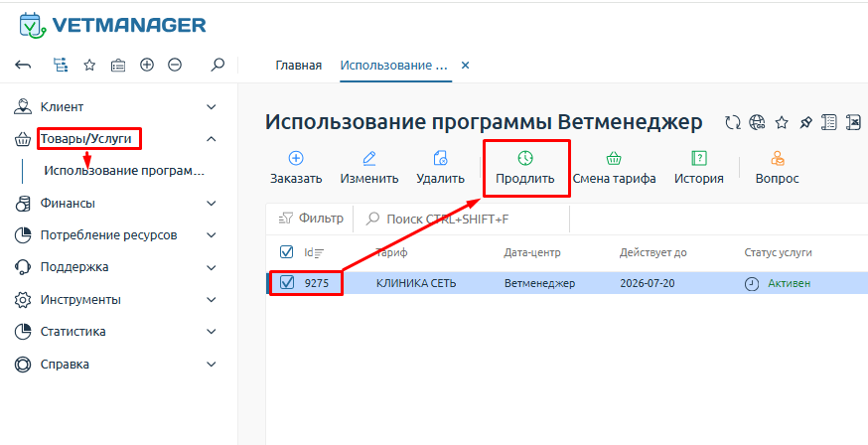This screenshot has height=445, width=868.
Task: Click Продлить to extend the service
Action: (525, 168)
